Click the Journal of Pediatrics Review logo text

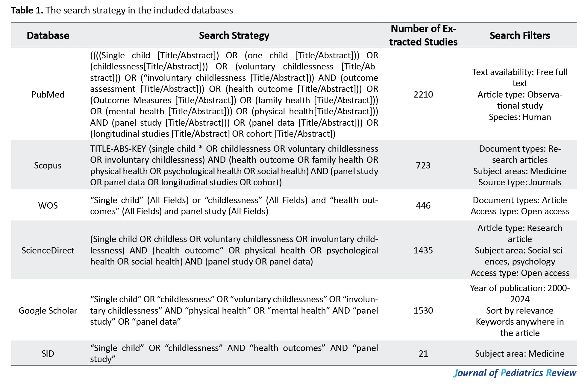pos(515,373)
